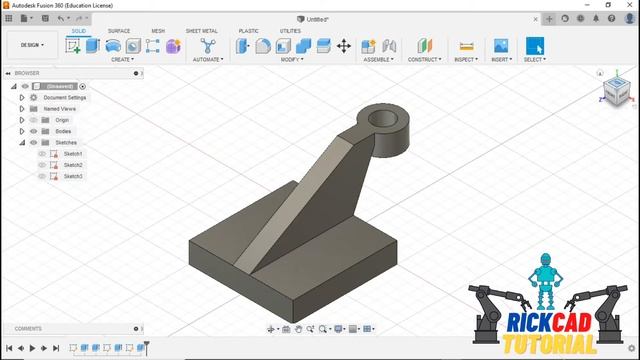Image resolution: width=640 pixels, height=360 pixels.
Task: Activate the root component radio button
Action: [x=82, y=87]
